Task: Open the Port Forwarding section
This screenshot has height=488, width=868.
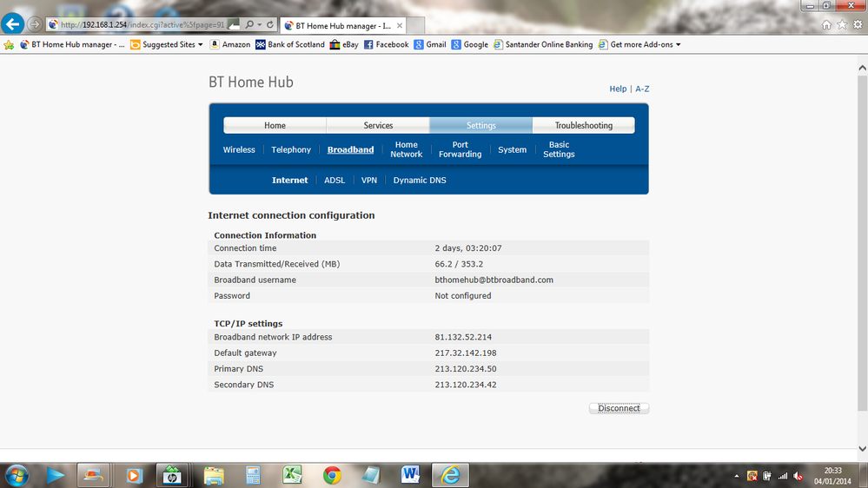Action: click(460, 149)
